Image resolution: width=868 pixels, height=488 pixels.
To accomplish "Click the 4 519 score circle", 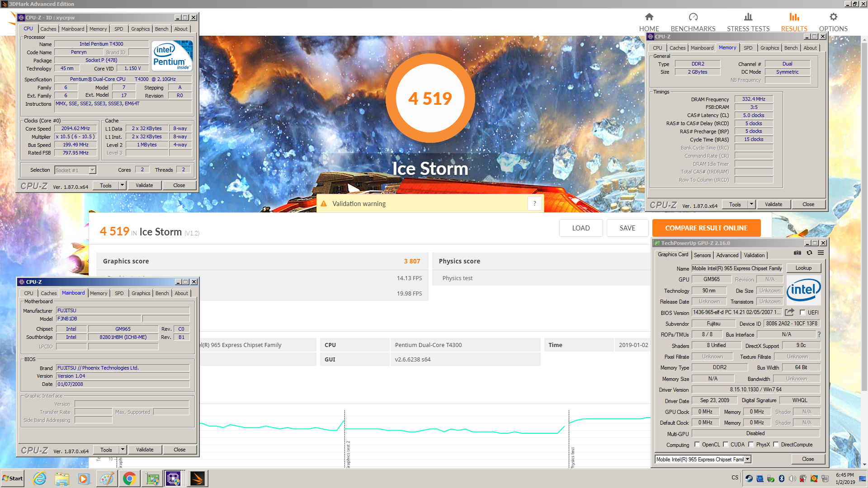I will (430, 98).
